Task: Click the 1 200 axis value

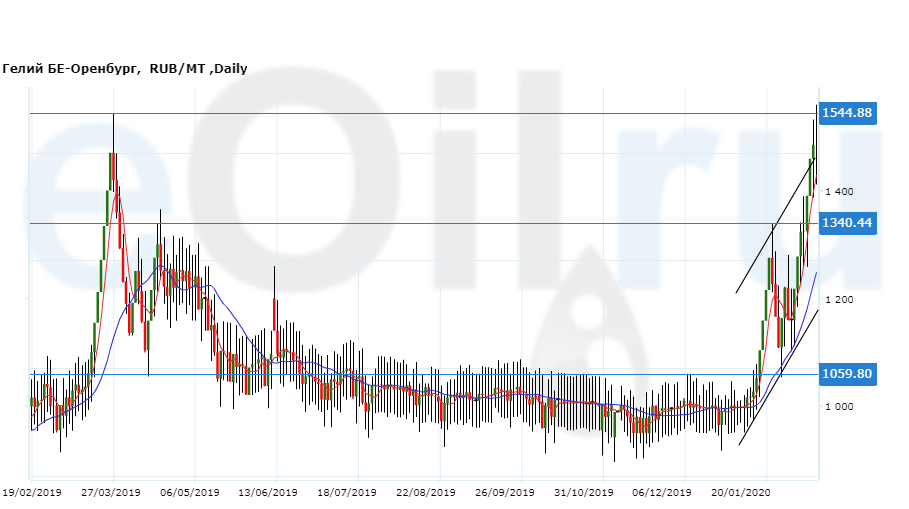Action: pyautogui.click(x=840, y=300)
